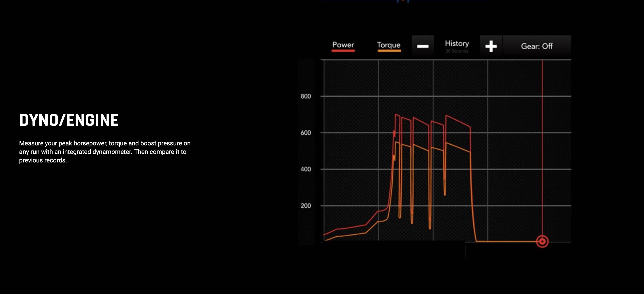Click the 400 y-axis label

305,169
